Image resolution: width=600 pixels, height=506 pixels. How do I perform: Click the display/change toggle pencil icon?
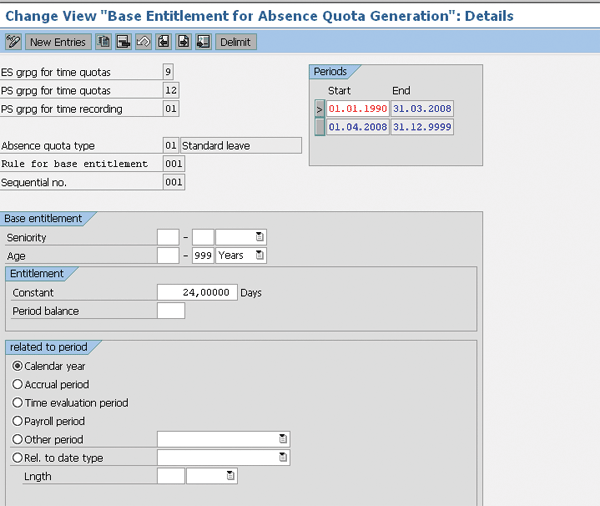tap(13, 42)
